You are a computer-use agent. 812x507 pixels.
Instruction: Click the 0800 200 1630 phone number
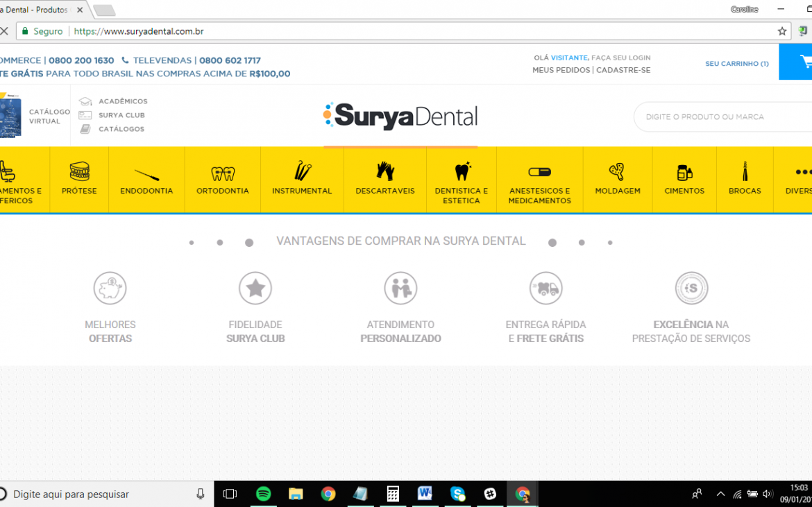[x=81, y=60]
